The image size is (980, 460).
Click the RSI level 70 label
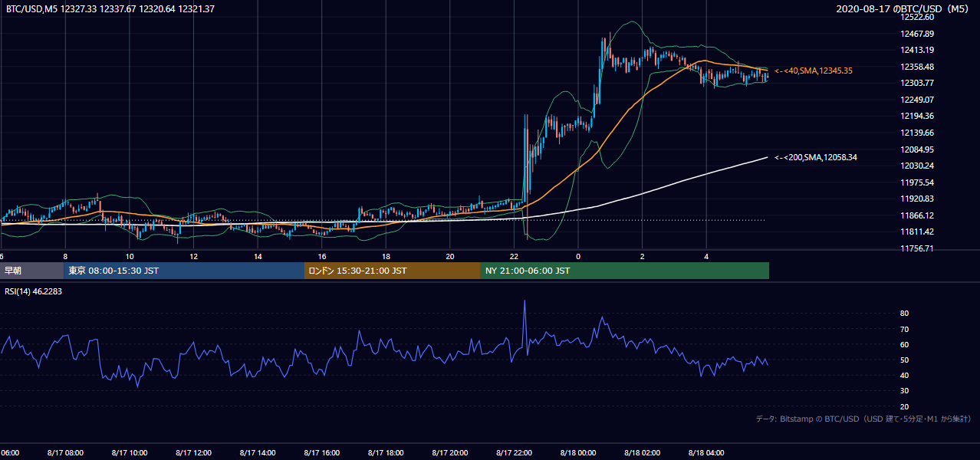pos(905,329)
